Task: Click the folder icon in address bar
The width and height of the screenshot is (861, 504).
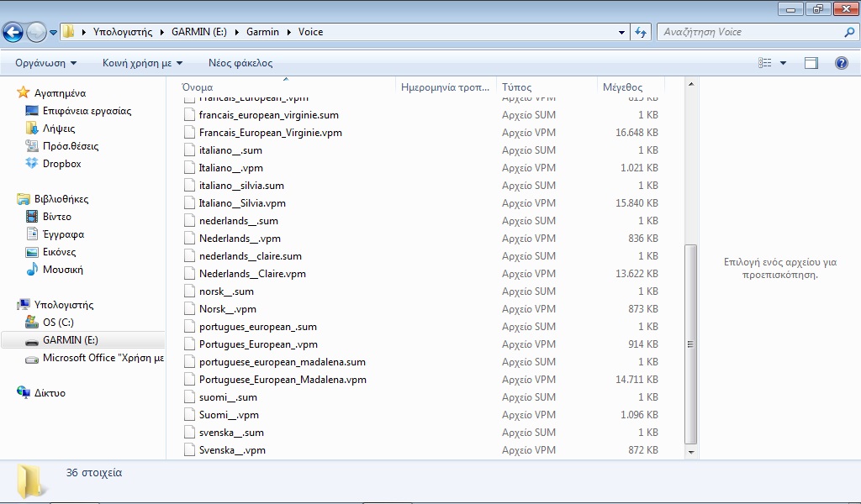Action: point(69,32)
